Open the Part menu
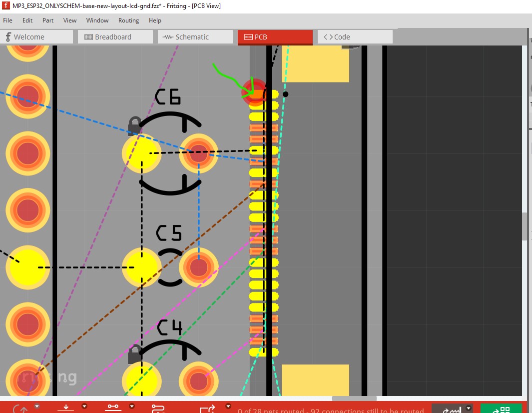 48,20
